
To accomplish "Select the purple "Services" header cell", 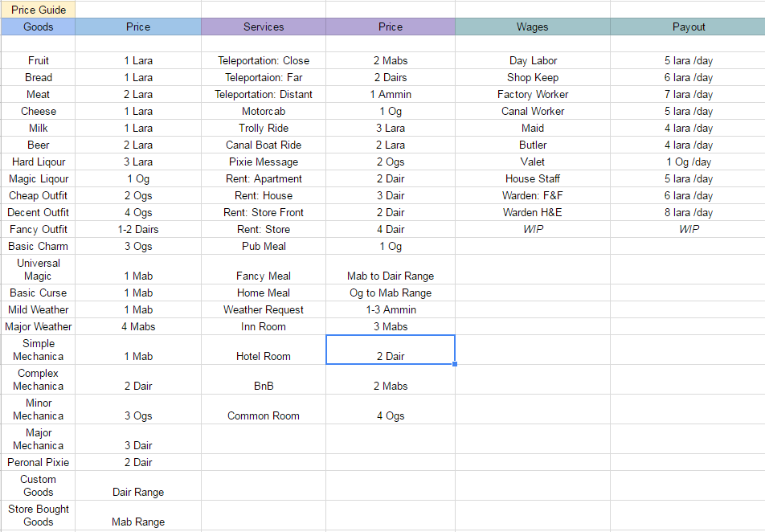I will [x=264, y=27].
